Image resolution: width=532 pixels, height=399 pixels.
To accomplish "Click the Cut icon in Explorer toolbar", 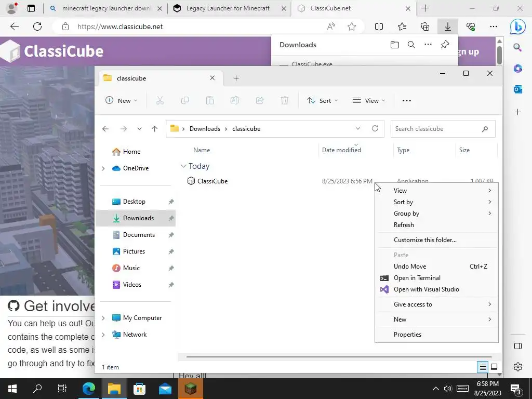I will click(160, 100).
